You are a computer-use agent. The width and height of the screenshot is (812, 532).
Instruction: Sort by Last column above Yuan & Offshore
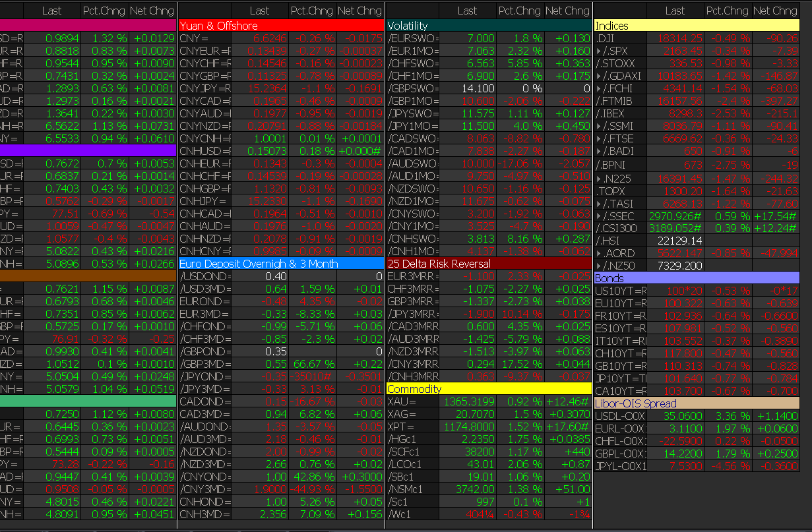[x=260, y=11]
